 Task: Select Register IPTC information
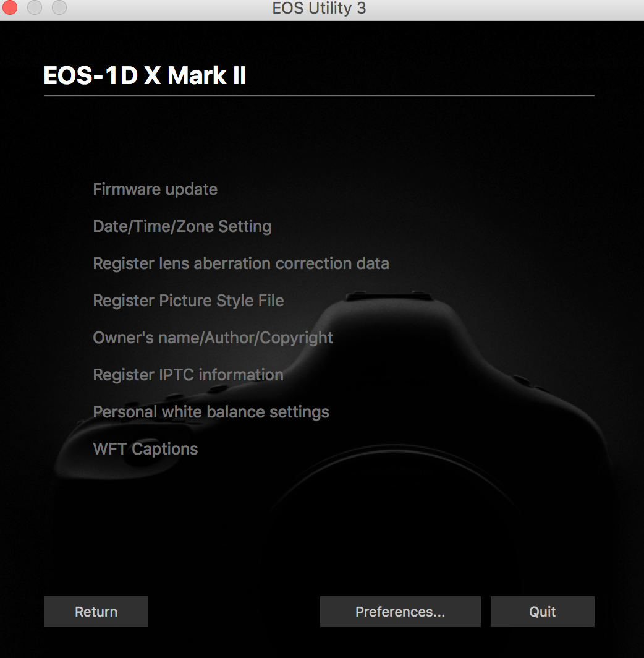pyautogui.click(x=189, y=375)
